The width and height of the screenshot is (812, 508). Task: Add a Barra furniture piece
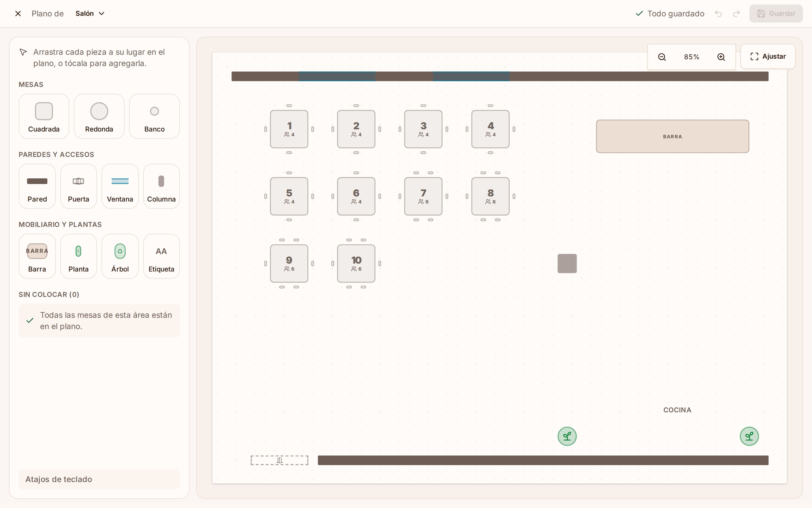(x=37, y=256)
